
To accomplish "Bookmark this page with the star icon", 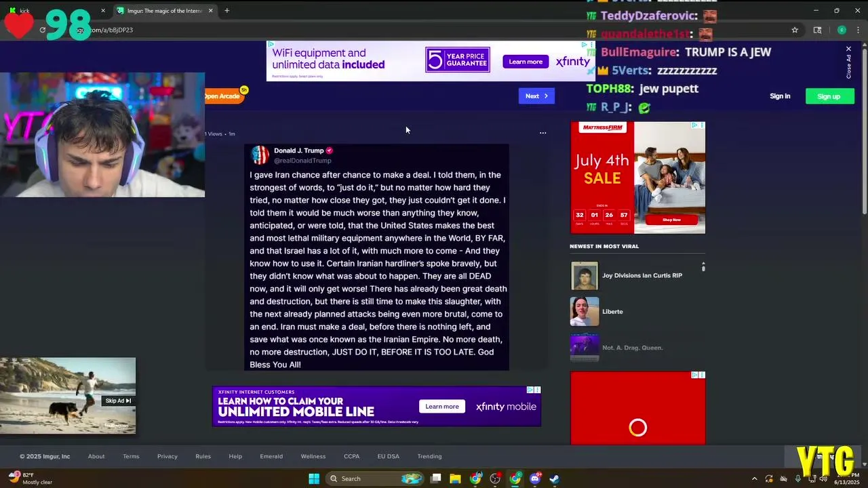I will (795, 30).
